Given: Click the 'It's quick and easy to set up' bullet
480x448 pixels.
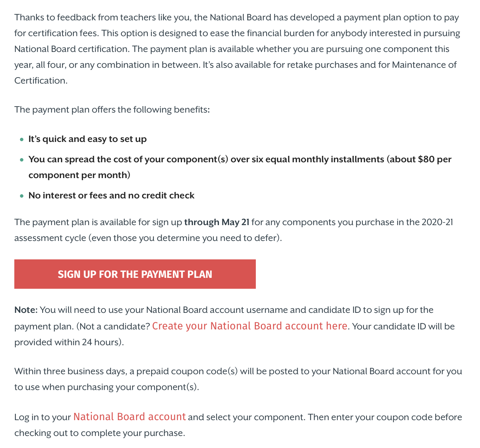Looking at the screenshot, I should [87, 139].
